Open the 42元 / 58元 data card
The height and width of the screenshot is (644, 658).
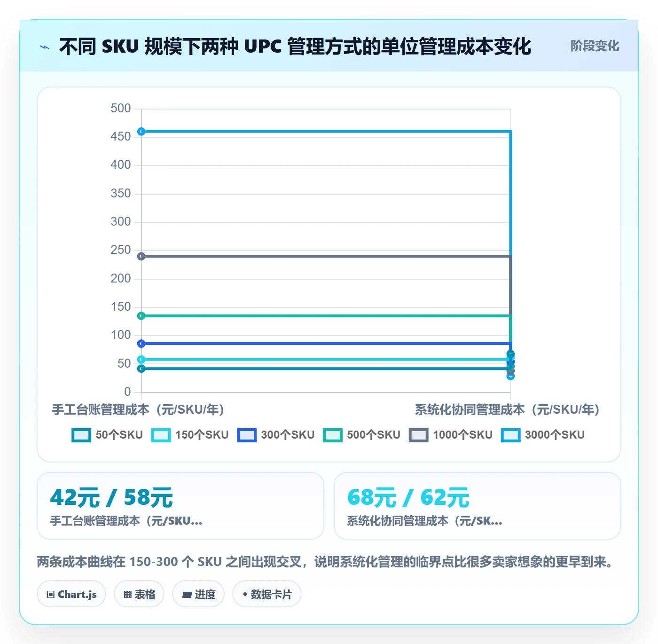pyautogui.click(x=180, y=506)
